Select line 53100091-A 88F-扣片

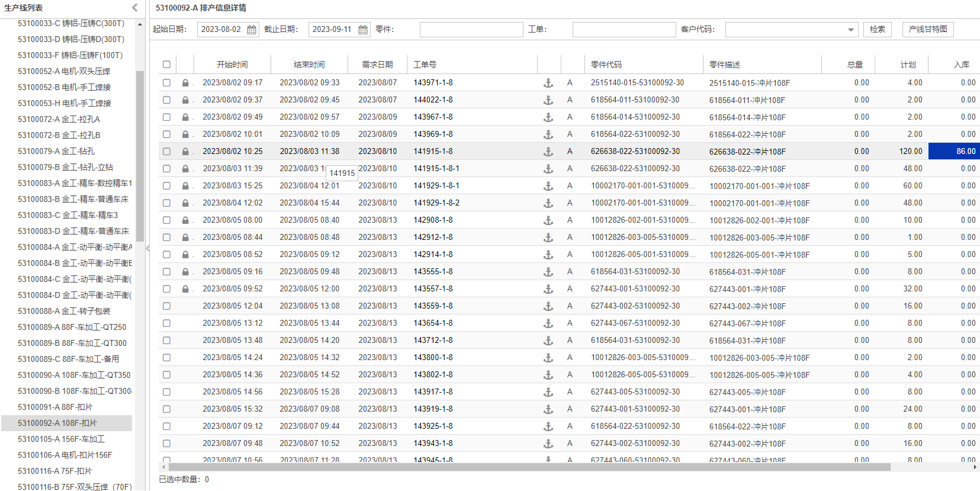55,407
